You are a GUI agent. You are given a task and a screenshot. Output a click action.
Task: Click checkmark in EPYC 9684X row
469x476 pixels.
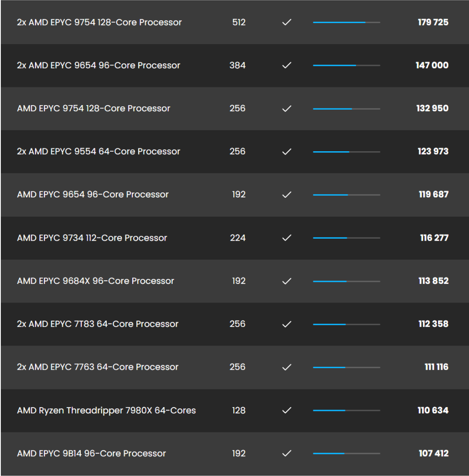(x=287, y=281)
